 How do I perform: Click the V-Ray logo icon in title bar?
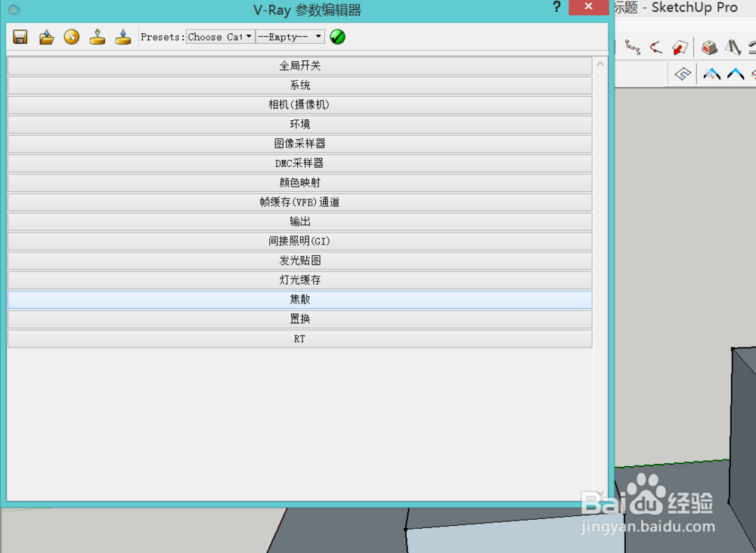coord(14,9)
